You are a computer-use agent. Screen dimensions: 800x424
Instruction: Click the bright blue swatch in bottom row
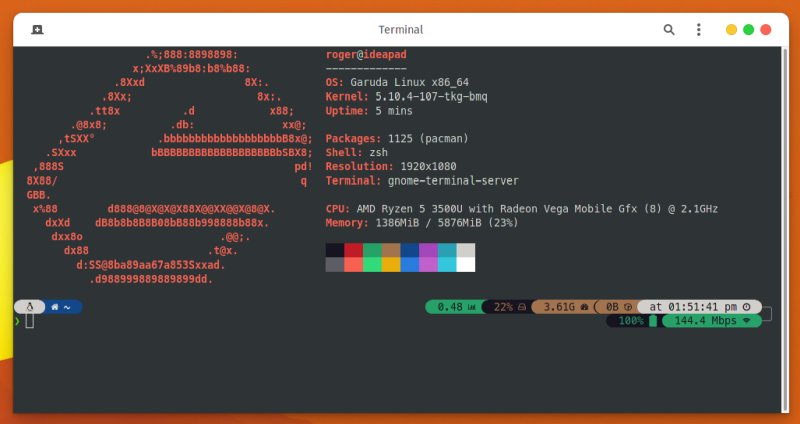(410, 265)
